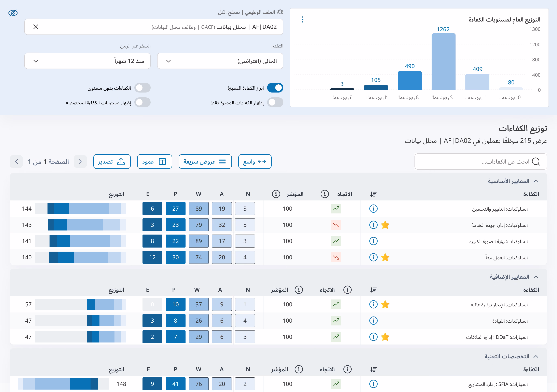Viewport: 557px width, 392px height.
Task: Go to next page with right chevron
Action: 80,162
